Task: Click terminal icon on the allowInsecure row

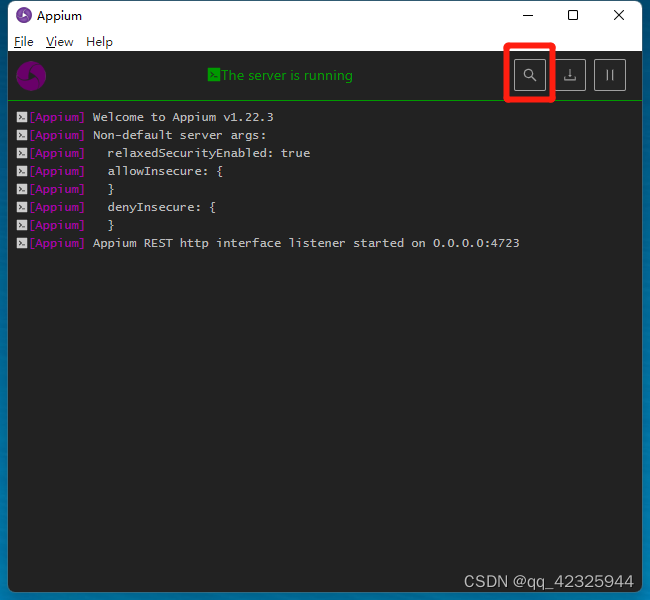Action: point(22,171)
